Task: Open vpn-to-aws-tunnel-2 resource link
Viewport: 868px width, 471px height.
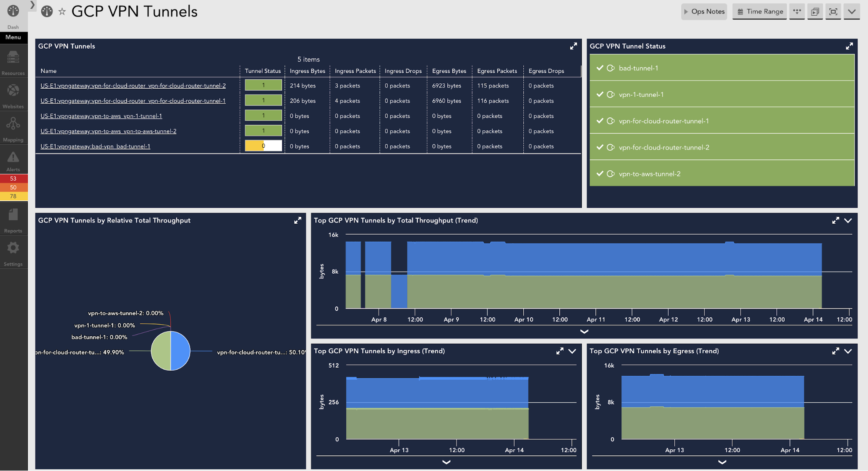Action: [x=108, y=131]
